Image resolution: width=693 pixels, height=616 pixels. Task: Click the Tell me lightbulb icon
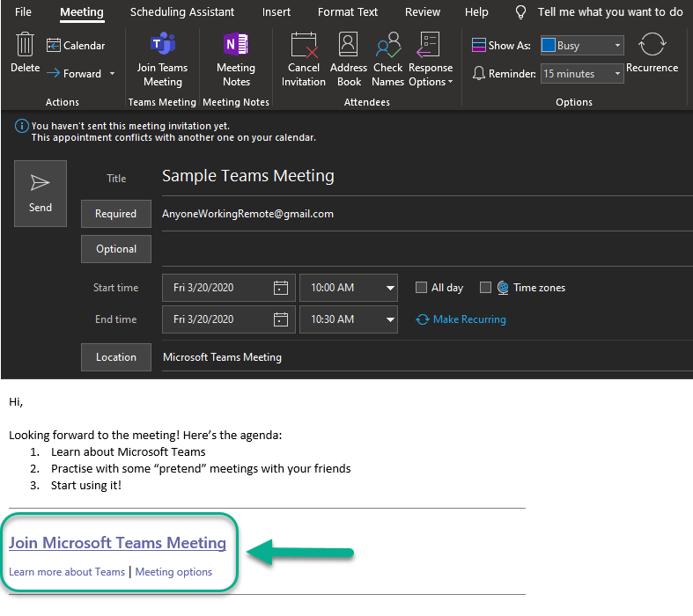click(x=520, y=12)
